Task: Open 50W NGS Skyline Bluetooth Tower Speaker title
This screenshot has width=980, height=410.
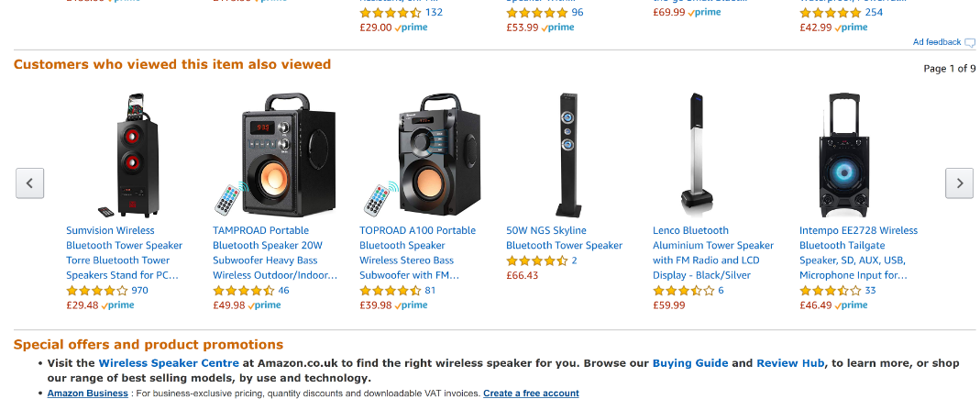Action: (x=565, y=238)
